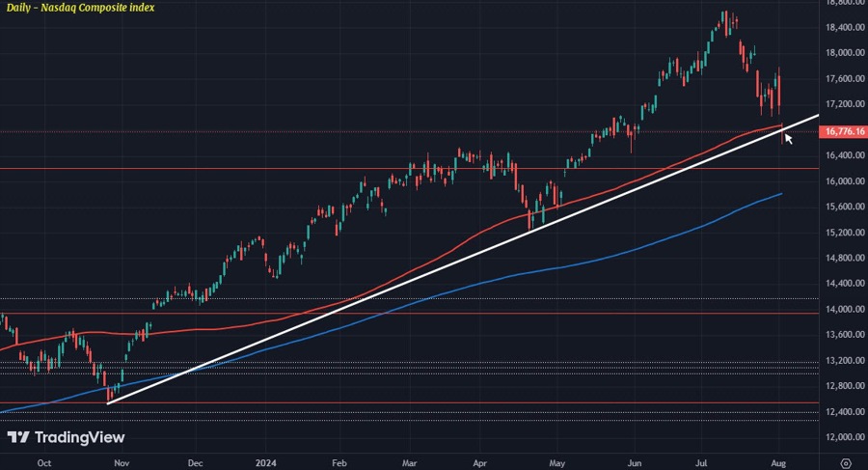The width and height of the screenshot is (868, 470).
Task: Click the Jun label on time axis
Action: click(x=636, y=462)
